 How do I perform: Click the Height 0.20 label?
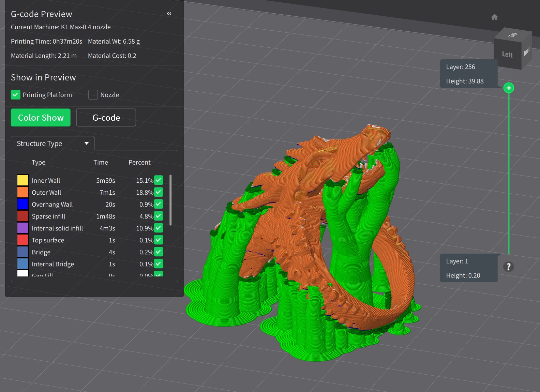click(463, 275)
